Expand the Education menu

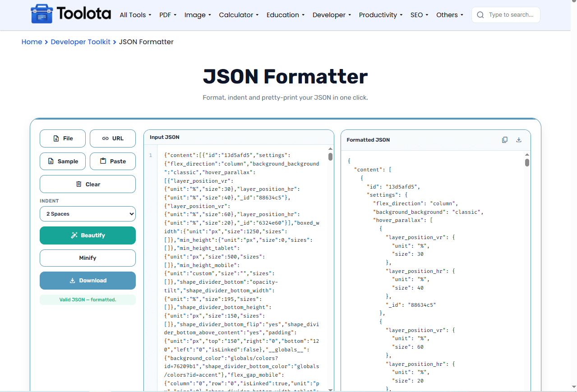286,15
